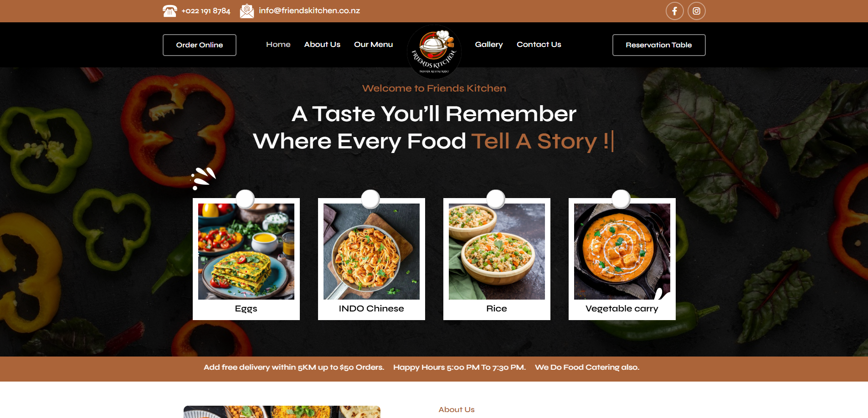Select the Vegetable carry dish photo

622,251
